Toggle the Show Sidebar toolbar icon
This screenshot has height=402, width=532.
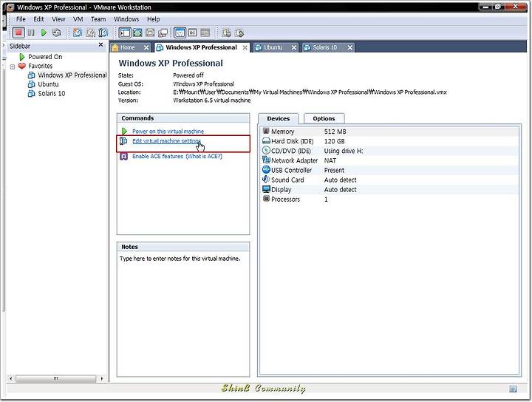pos(125,33)
